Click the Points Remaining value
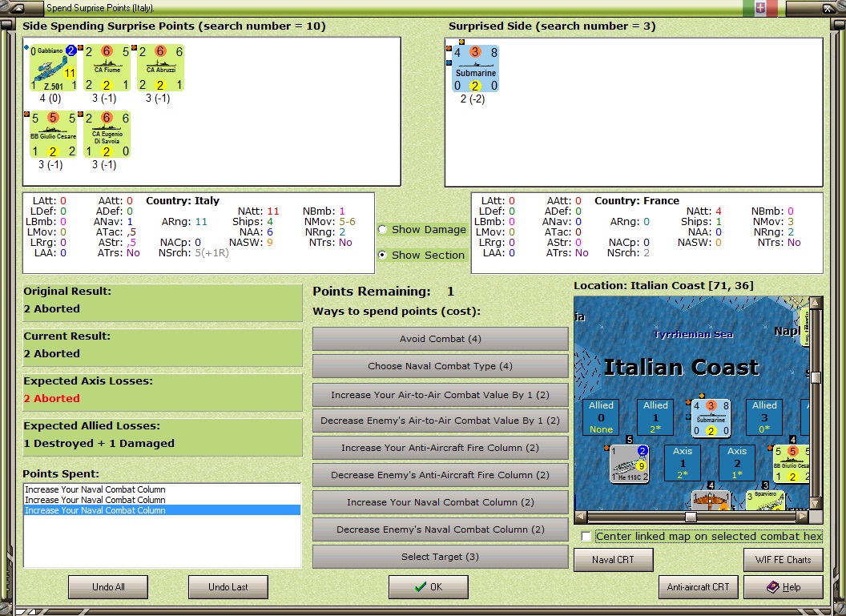This screenshot has width=846, height=616. 450,292
